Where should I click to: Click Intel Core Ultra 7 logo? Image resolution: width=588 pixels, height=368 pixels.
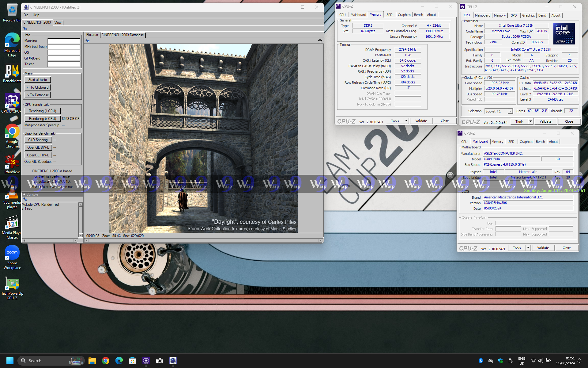pyautogui.click(x=564, y=34)
